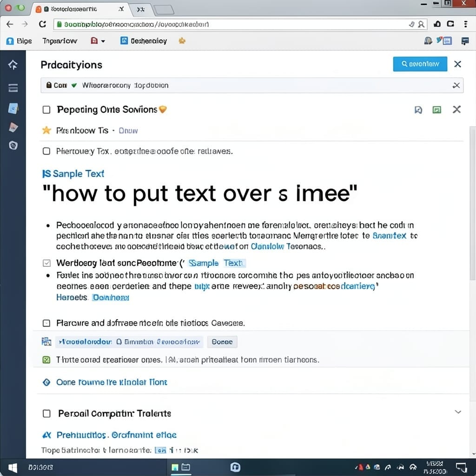
Task: Click the yellow star beside Plrenboow Ts
Action: (x=46, y=131)
